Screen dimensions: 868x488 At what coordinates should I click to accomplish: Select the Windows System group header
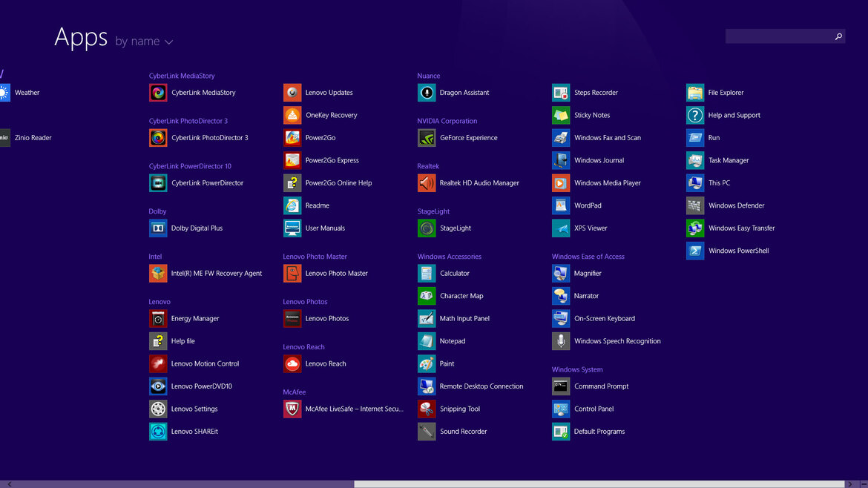[x=577, y=369]
